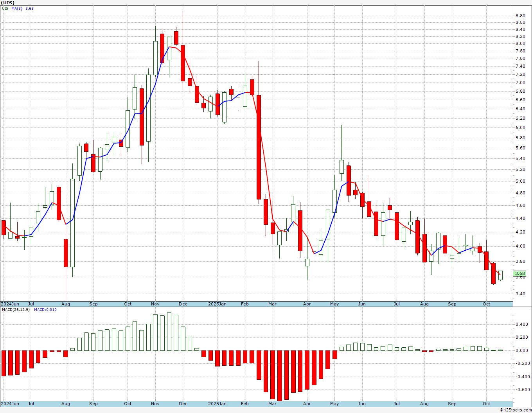Click the "(UIS)" chart title
Image resolution: width=532 pixels, height=413 pixels.
click(8, 3)
